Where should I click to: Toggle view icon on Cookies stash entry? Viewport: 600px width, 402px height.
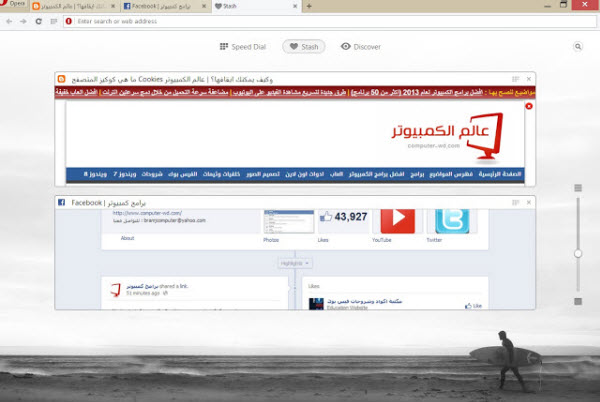pos(515,79)
